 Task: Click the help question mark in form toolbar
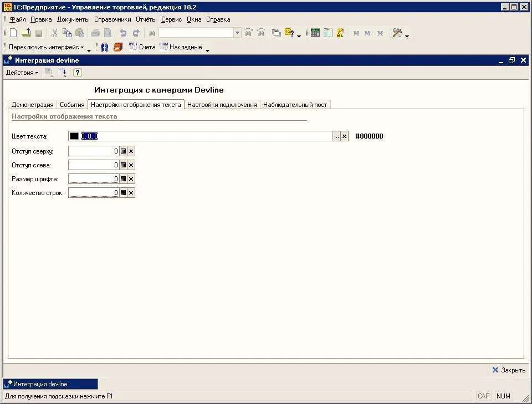78,73
